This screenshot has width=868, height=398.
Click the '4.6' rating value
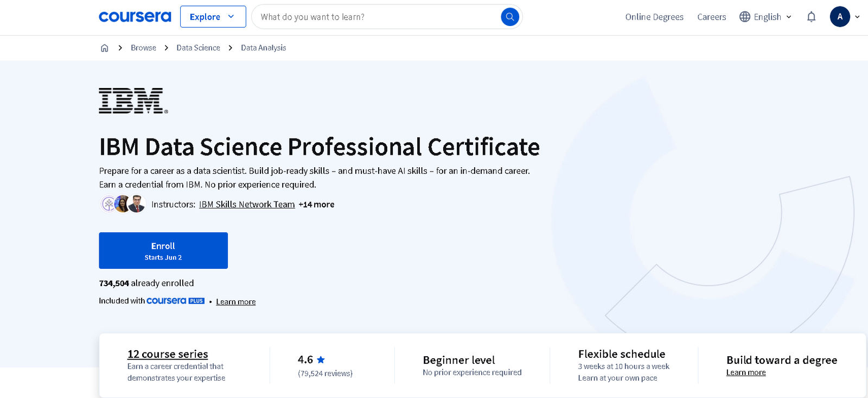point(305,359)
